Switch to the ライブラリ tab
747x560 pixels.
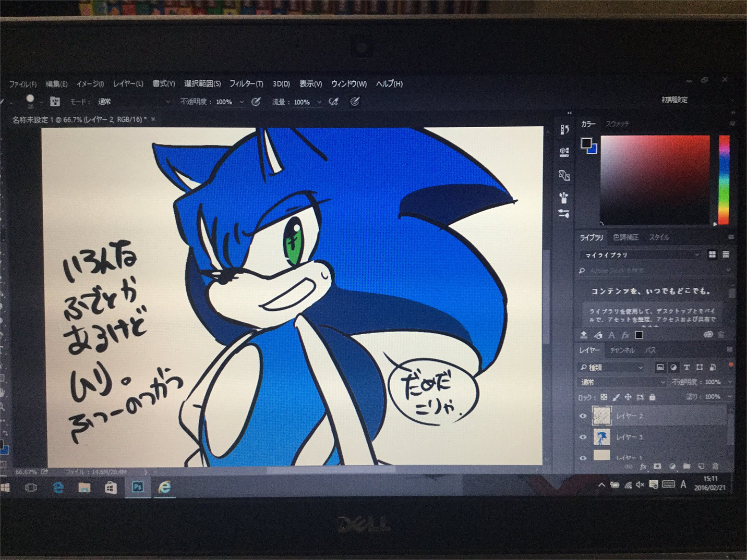point(592,237)
